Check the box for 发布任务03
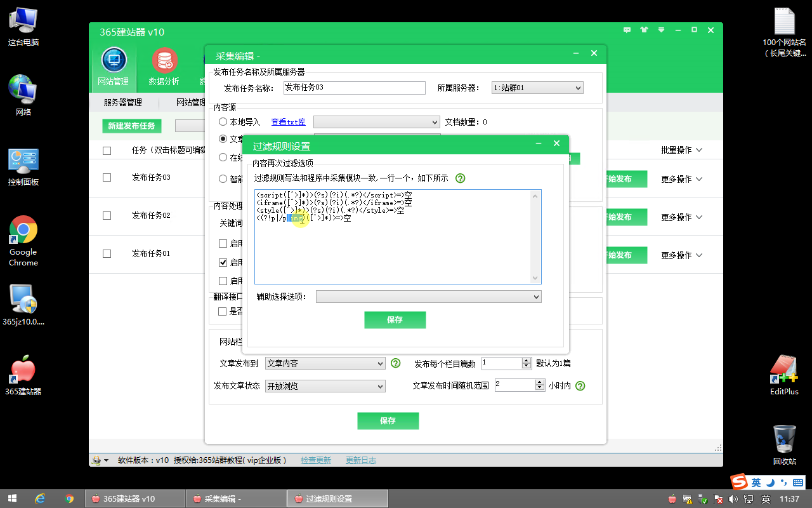 (x=107, y=178)
